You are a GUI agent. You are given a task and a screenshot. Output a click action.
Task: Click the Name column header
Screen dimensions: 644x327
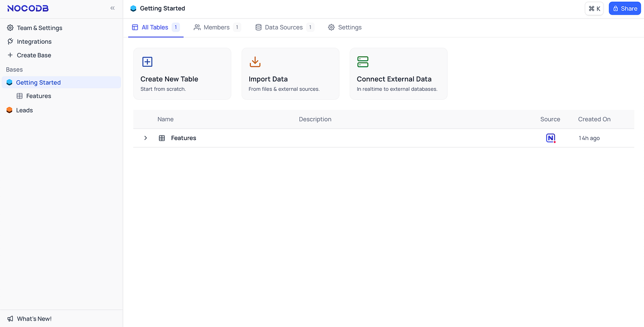(x=166, y=119)
